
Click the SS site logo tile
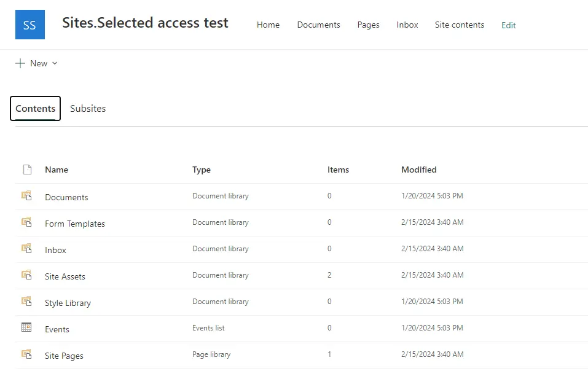pyautogui.click(x=29, y=25)
